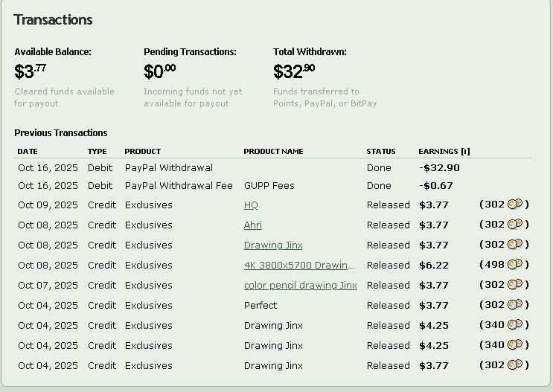The image size is (553, 392).
Task: Click the $32.90 total withdrawn amount
Action: pyautogui.click(x=293, y=72)
